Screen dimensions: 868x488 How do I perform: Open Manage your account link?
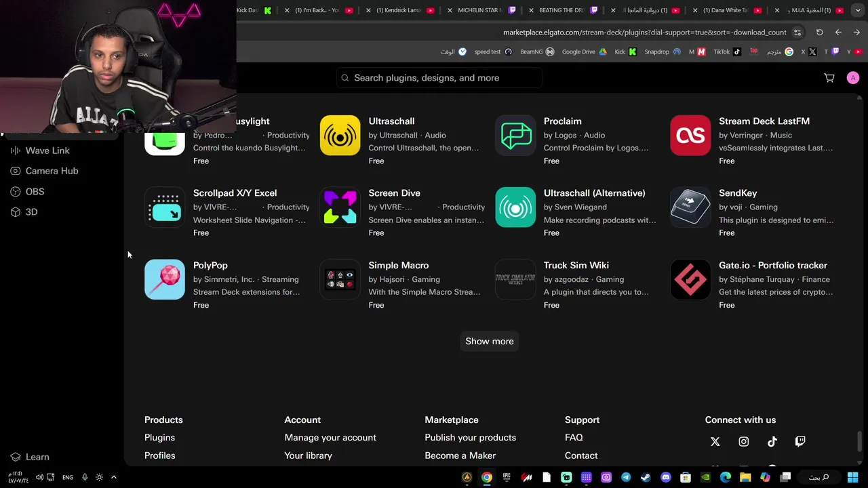(330, 438)
